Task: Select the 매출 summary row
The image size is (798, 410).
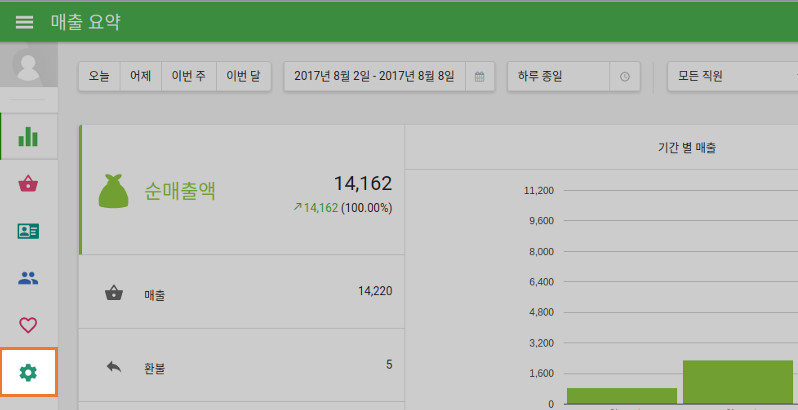Action: coord(242,292)
